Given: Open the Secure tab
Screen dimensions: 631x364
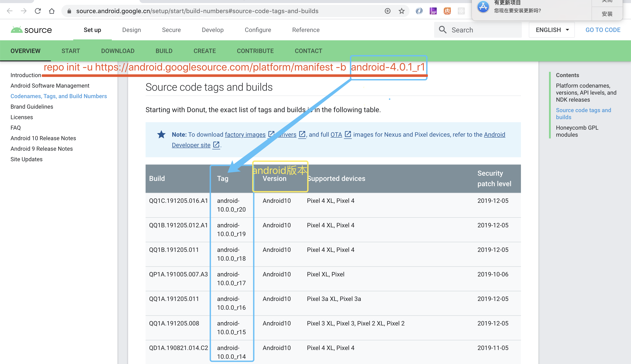Looking at the screenshot, I should [x=171, y=30].
